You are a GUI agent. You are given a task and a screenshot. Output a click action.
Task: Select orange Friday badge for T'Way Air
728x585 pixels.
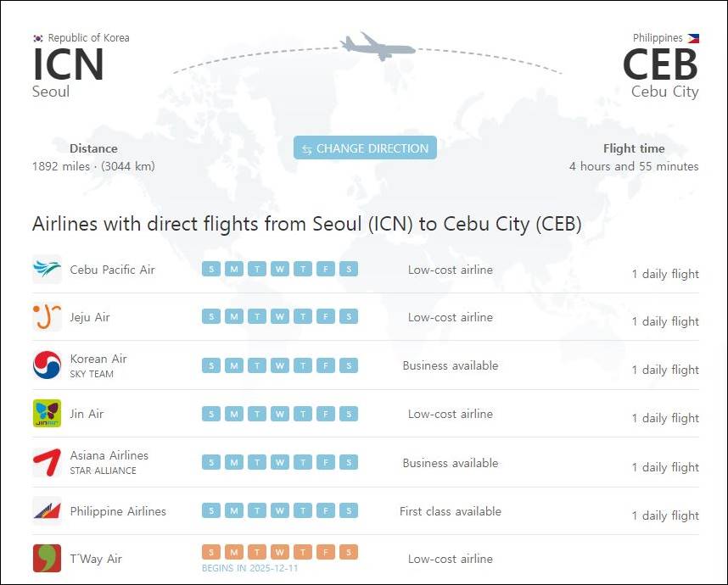pyautogui.click(x=326, y=552)
